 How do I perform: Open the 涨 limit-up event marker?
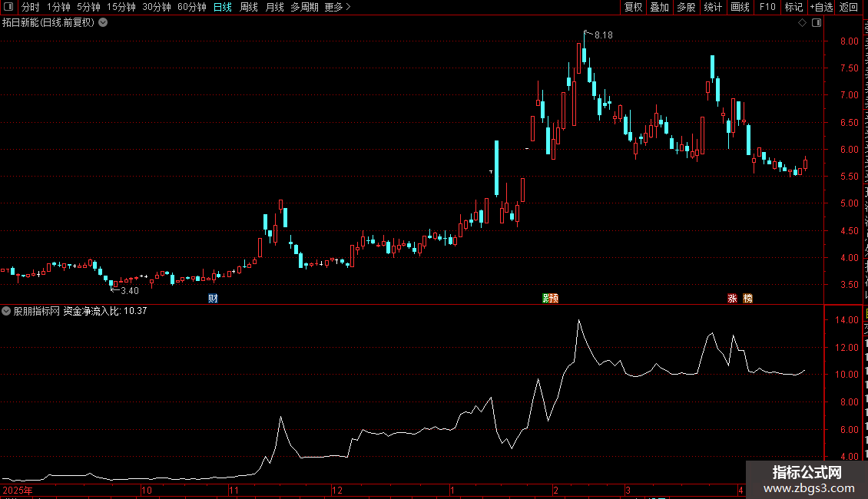tap(732, 299)
